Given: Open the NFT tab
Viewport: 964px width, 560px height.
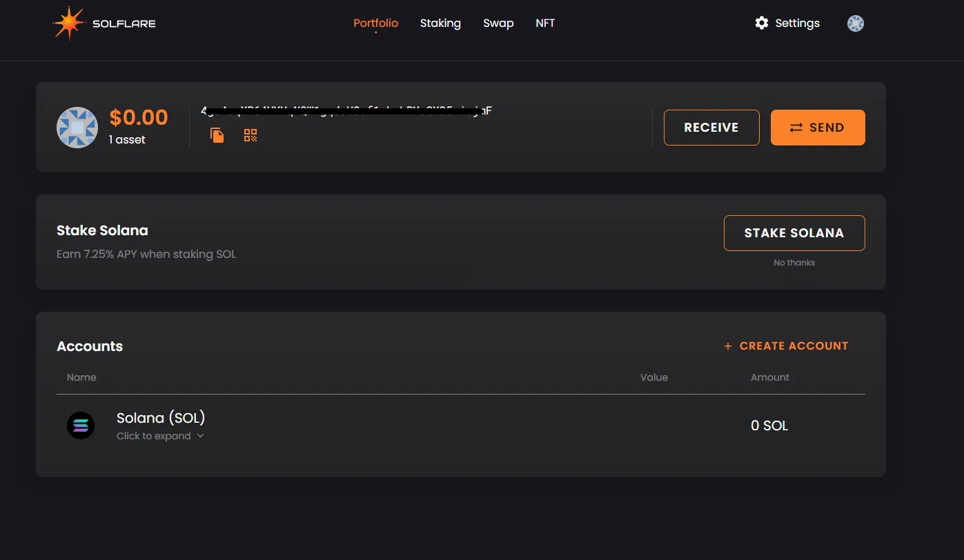Looking at the screenshot, I should [545, 23].
